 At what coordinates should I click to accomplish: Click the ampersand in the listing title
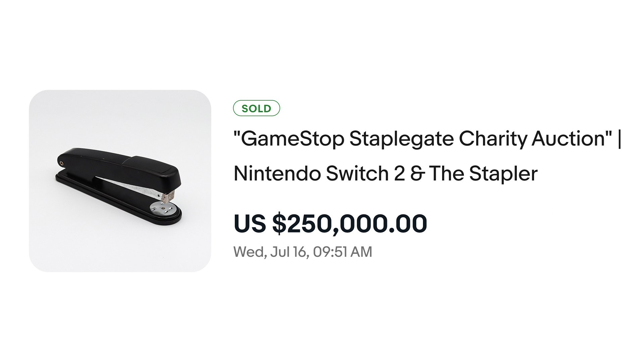point(417,174)
